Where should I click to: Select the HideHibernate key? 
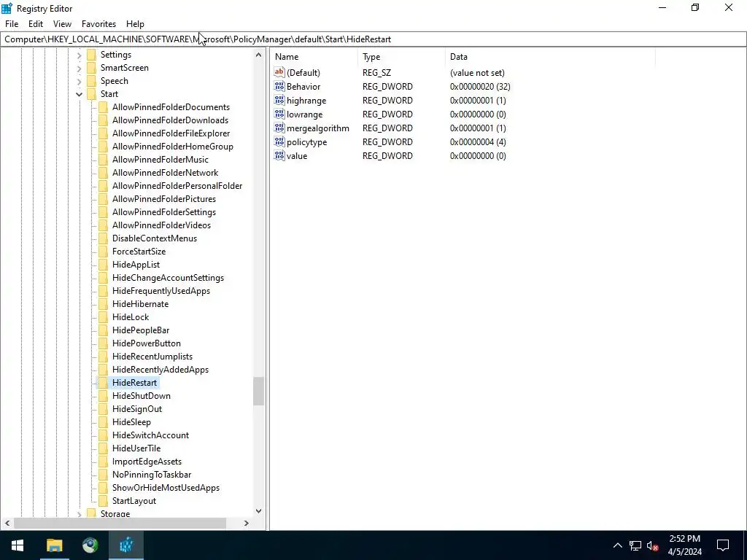click(x=141, y=304)
